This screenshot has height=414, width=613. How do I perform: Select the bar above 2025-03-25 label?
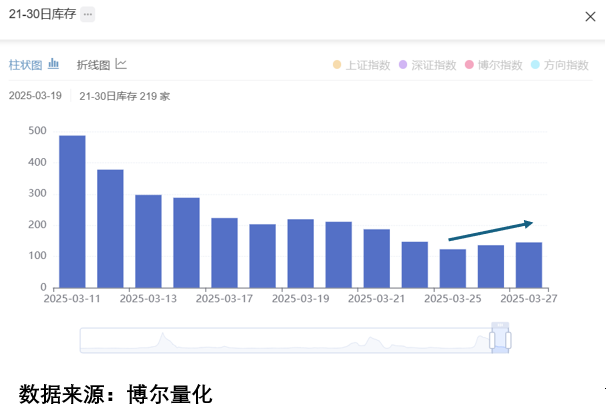453,269
